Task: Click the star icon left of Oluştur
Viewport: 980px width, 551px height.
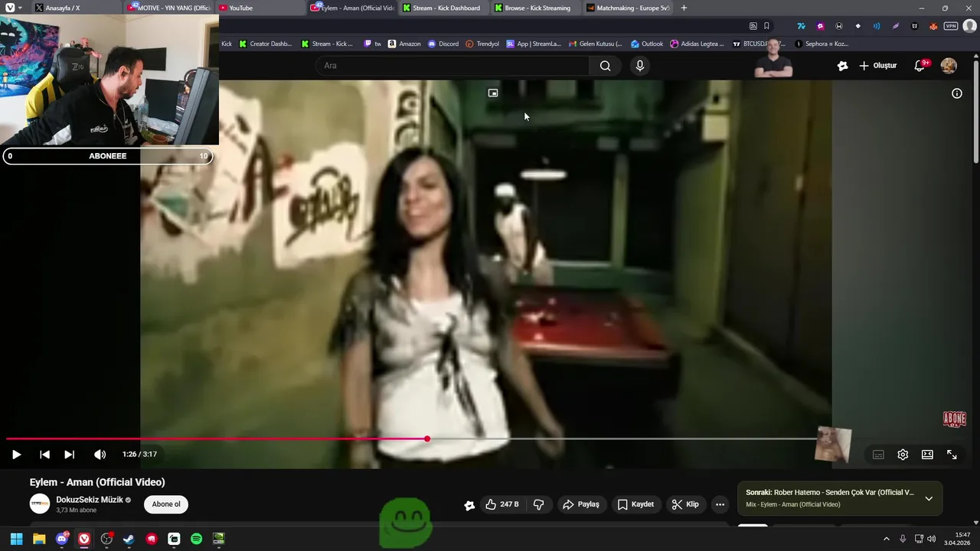Action: [x=842, y=66]
